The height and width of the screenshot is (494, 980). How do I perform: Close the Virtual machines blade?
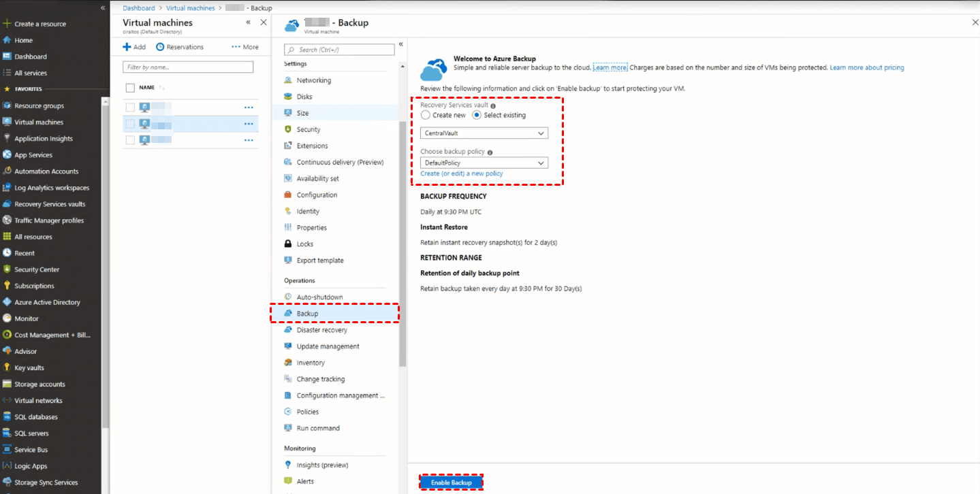point(264,22)
